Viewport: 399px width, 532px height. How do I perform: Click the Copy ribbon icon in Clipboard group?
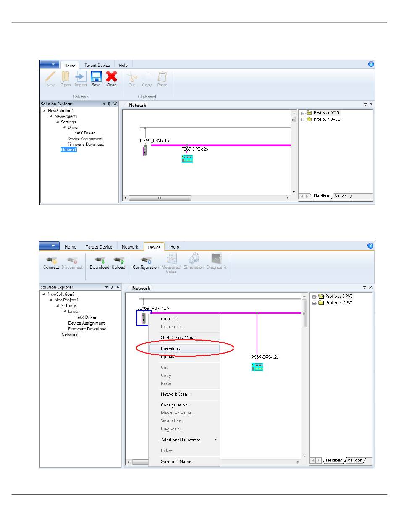147,76
